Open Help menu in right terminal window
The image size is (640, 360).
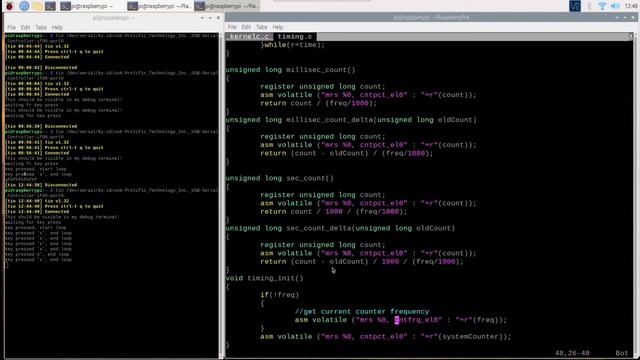[278, 27]
